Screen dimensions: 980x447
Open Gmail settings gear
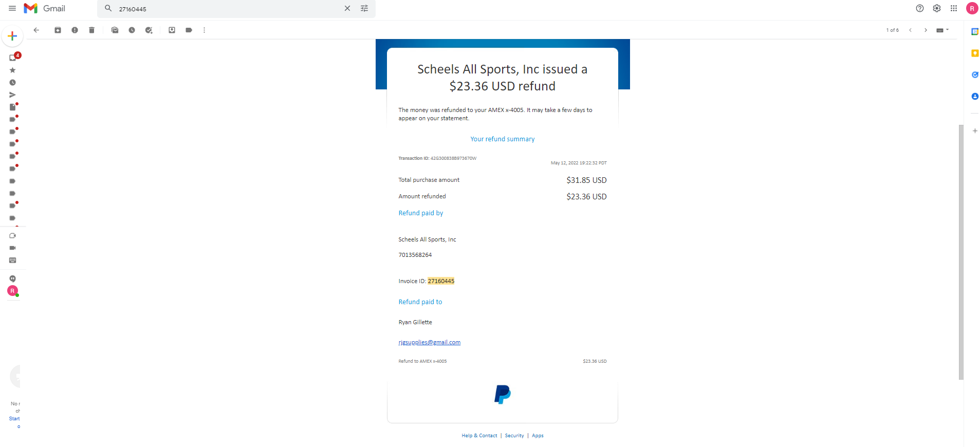937,8
